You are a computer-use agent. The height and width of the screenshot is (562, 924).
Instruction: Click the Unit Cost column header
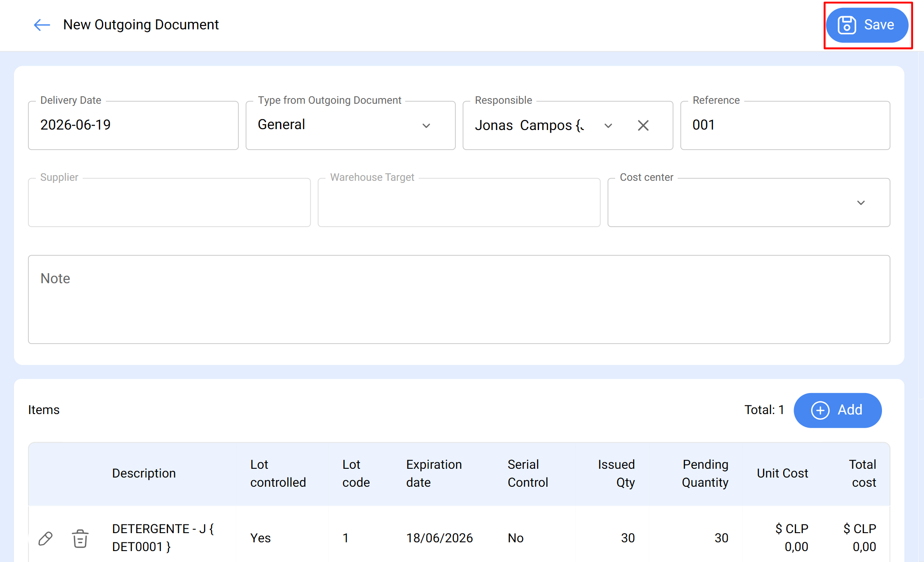pyautogui.click(x=783, y=473)
